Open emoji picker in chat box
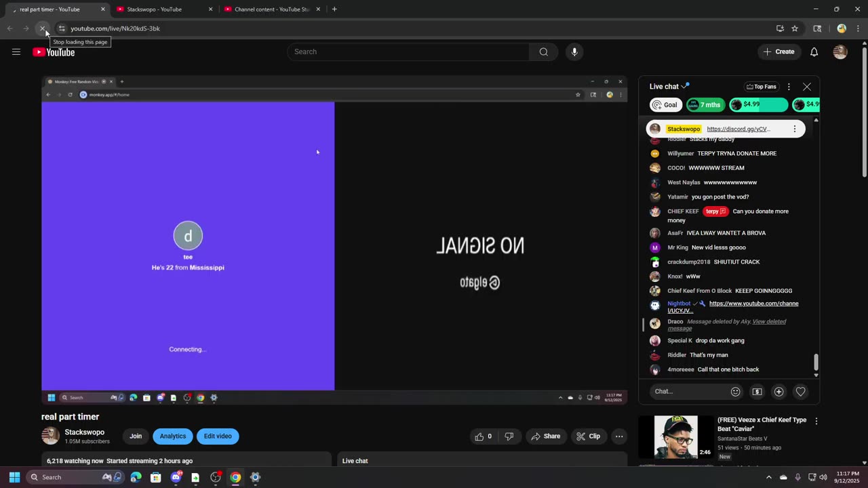The height and width of the screenshot is (488, 868). click(x=735, y=391)
